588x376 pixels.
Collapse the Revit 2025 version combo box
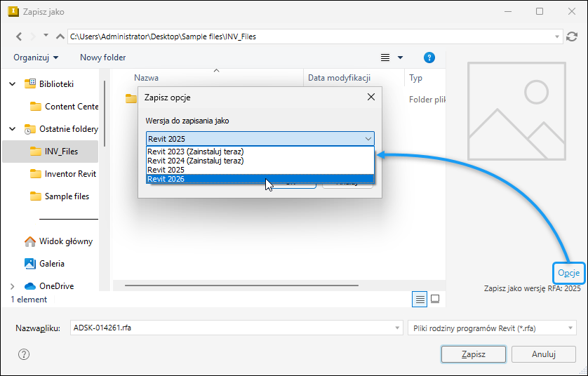tap(260, 139)
